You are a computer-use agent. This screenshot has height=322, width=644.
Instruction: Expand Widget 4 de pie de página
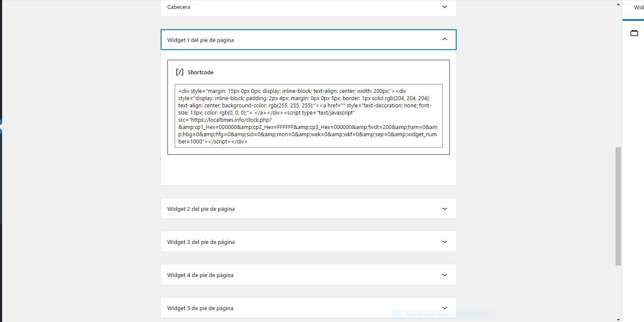[444, 275]
